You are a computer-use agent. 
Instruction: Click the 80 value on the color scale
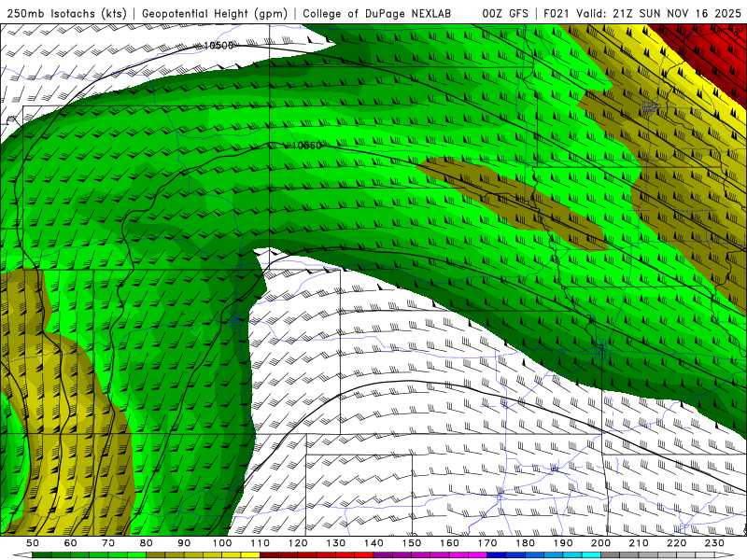[x=147, y=543]
